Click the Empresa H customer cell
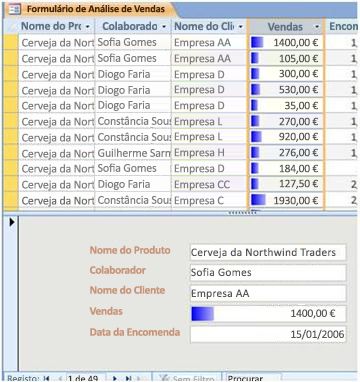 (x=209, y=153)
